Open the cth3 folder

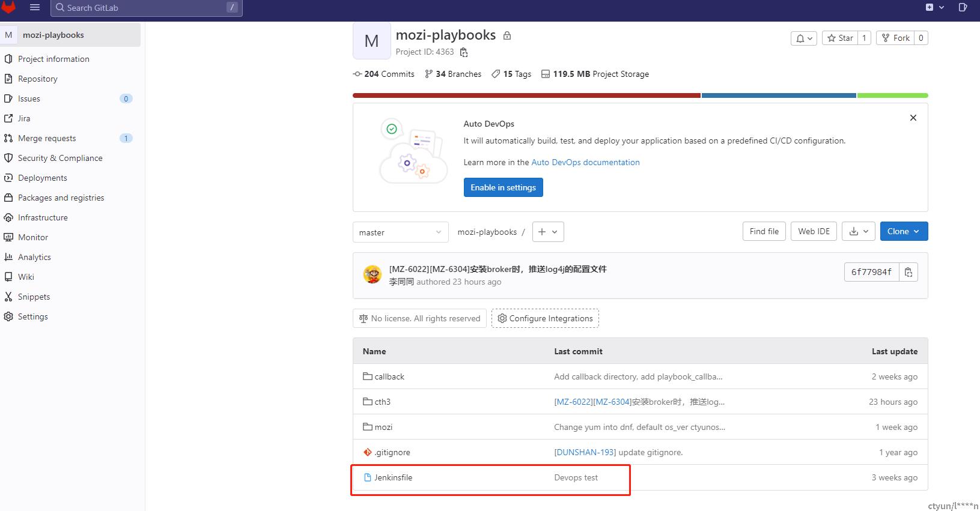[383, 402]
